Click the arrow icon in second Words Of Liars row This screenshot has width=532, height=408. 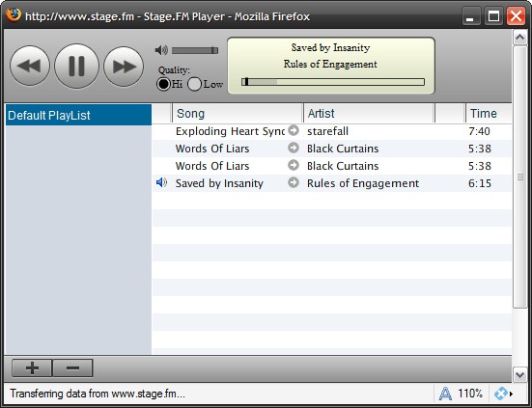[x=294, y=165]
